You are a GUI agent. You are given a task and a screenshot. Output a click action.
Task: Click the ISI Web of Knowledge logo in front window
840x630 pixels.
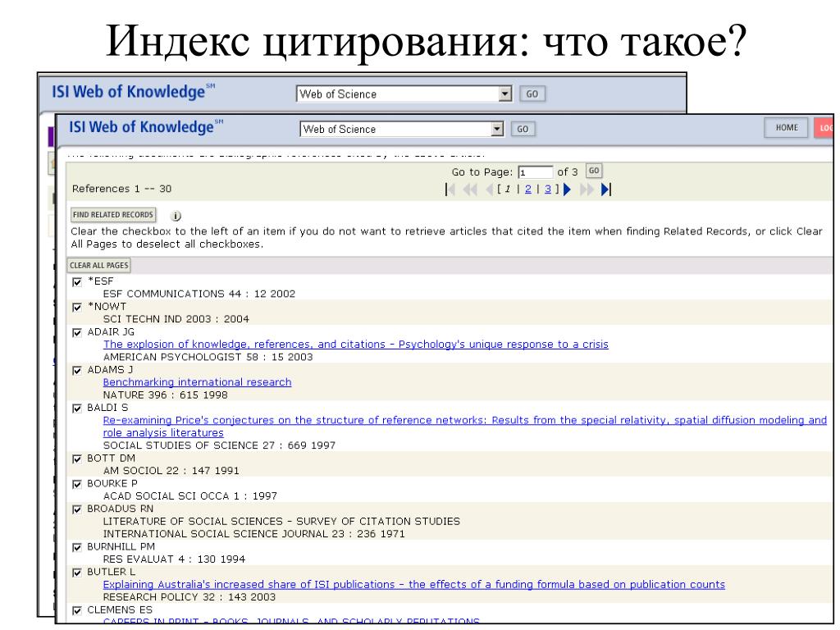click(x=145, y=127)
